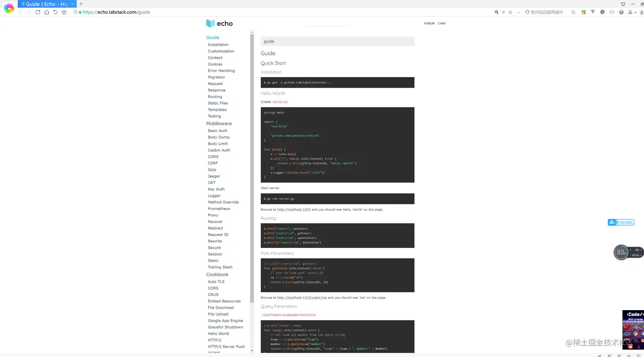Click the zoom magnifier icon in address bar
The width and height of the screenshot is (644, 357).
coord(496,12)
